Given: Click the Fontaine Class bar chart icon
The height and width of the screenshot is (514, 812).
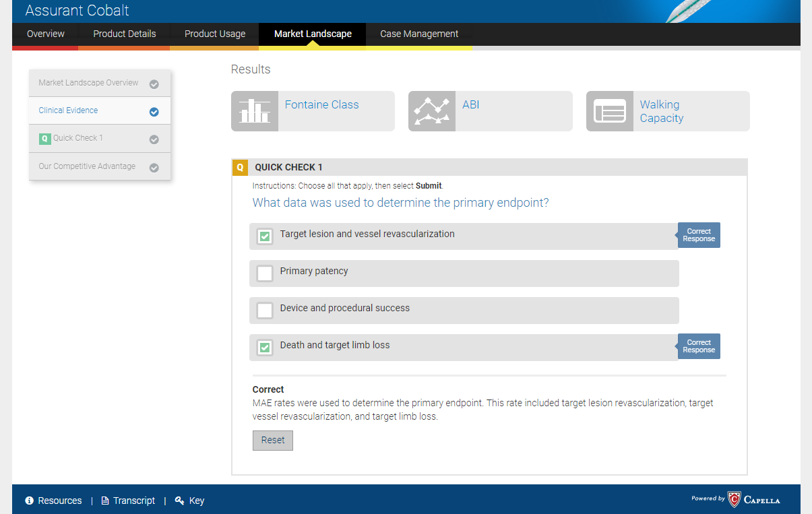Looking at the screenshot, I should point(255,111).
